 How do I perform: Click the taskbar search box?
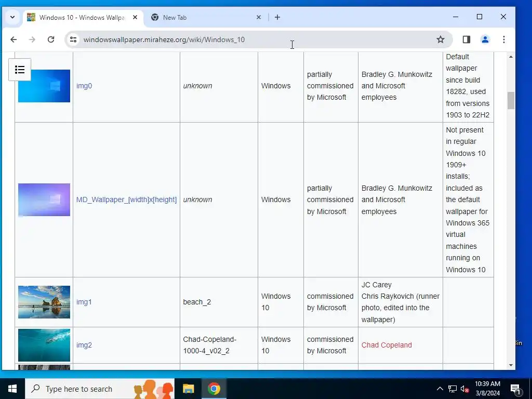point(100,389)
